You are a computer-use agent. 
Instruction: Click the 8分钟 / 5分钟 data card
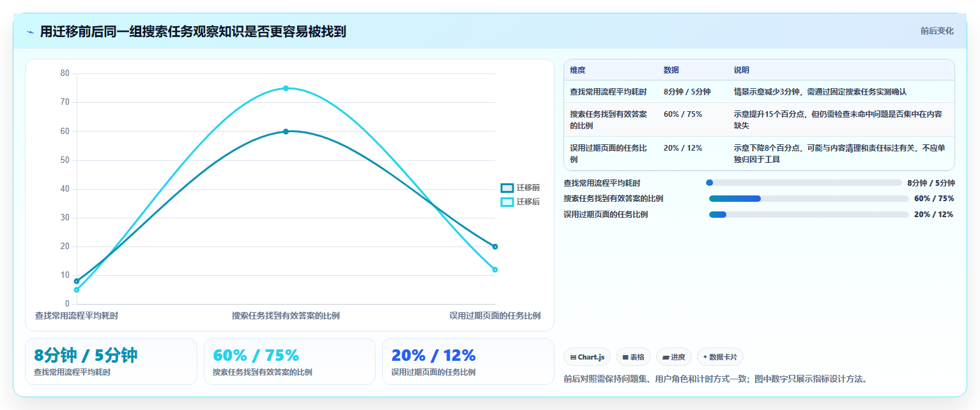(111, 361)
